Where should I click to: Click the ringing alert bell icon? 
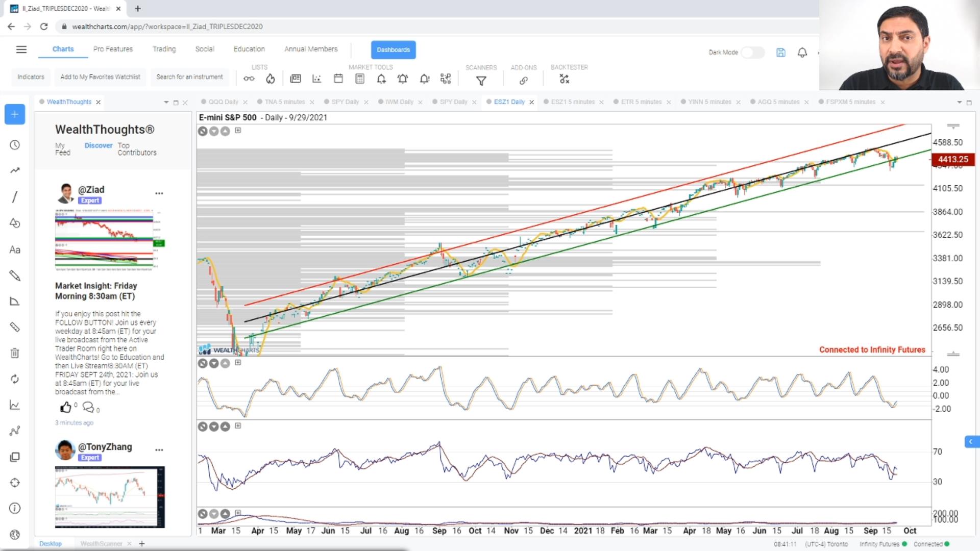[x=403, y=79]
